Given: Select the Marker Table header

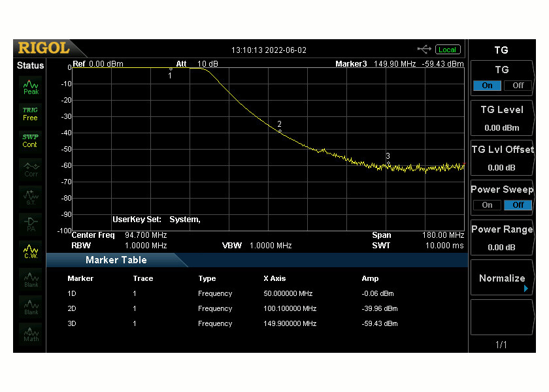Looking at the screenshot, I should [115, 260].
